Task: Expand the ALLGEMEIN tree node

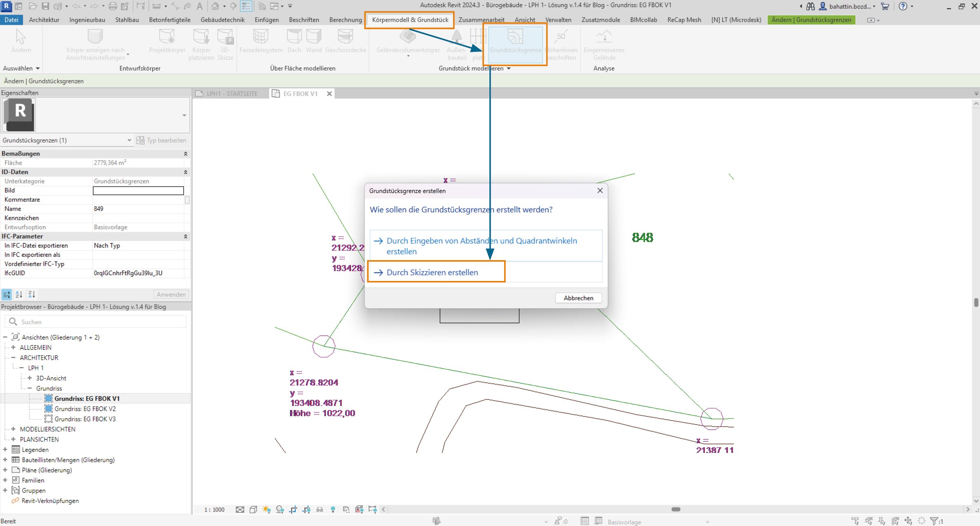Action: point(13,348)
